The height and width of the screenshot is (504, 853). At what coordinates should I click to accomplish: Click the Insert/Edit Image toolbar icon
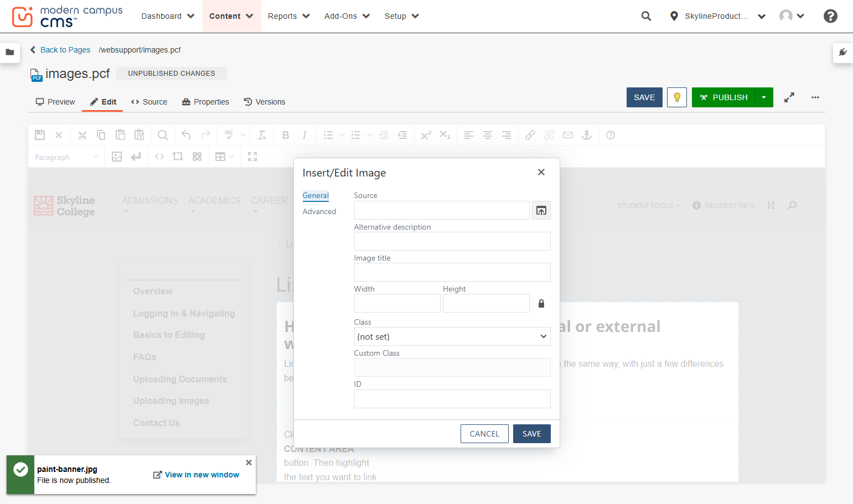pos(117,157)
